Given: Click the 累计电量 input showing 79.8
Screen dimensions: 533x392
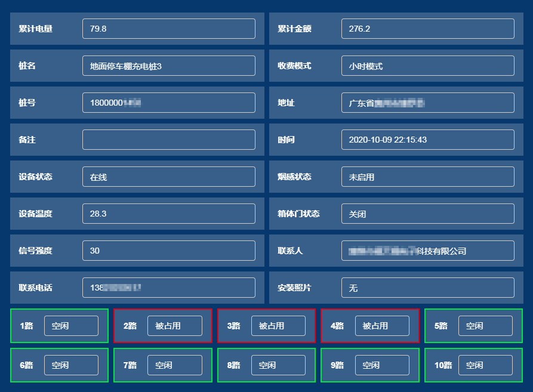Looking at the screenshot, I should [169, 29].
